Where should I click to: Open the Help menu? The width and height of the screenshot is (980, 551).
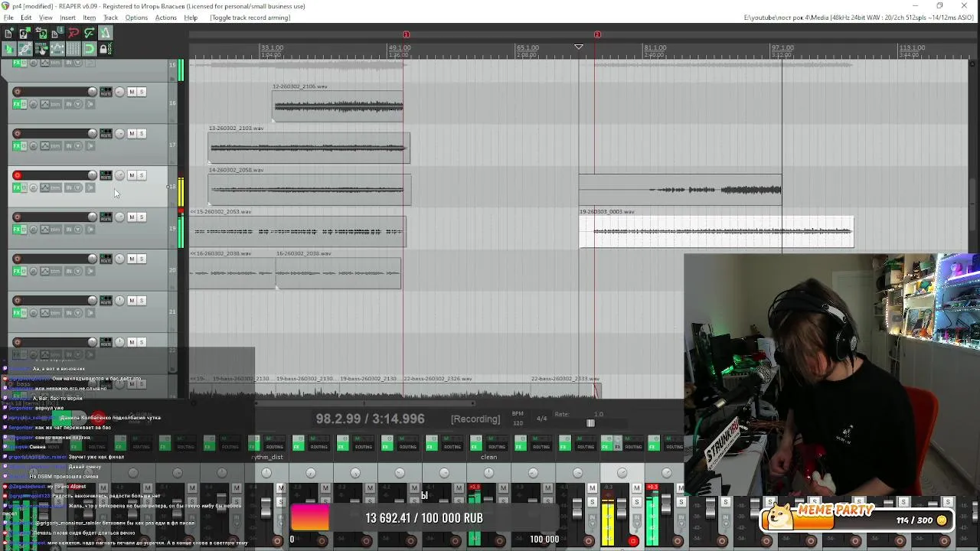pyautogui.click(x=191, y=18)
